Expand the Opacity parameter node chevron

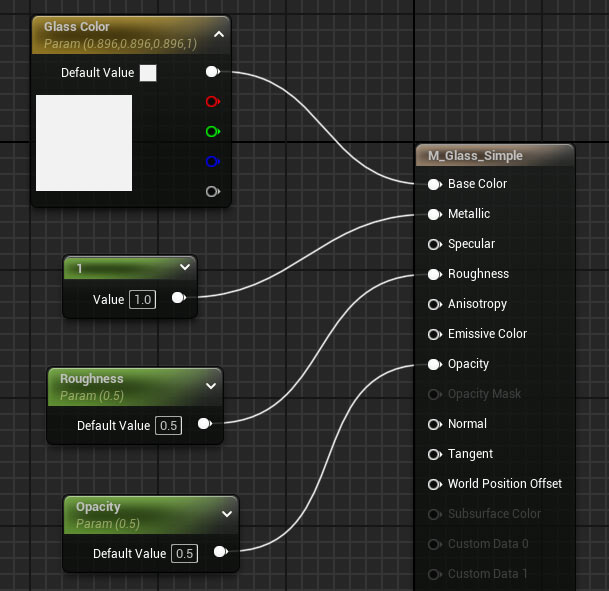226,513
